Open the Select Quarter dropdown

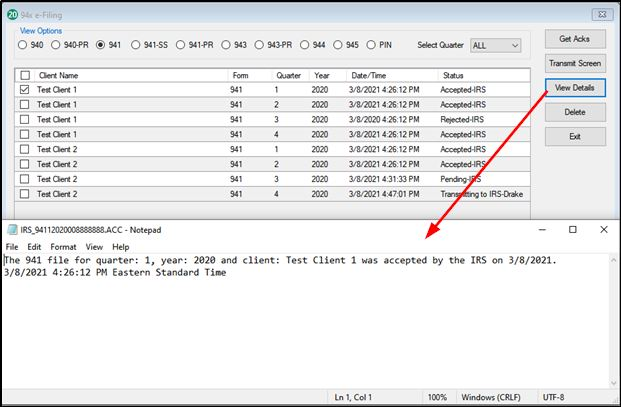[x=496, y=45]
